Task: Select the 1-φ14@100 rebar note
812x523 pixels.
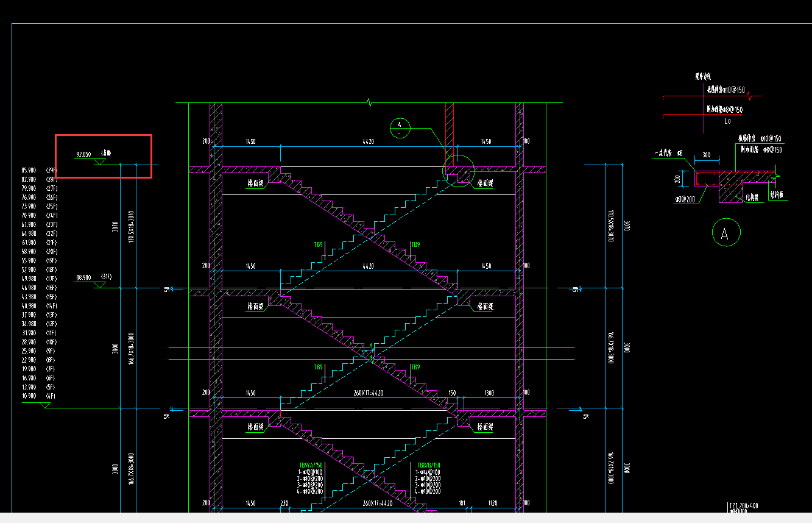Action: pos(428,472)
